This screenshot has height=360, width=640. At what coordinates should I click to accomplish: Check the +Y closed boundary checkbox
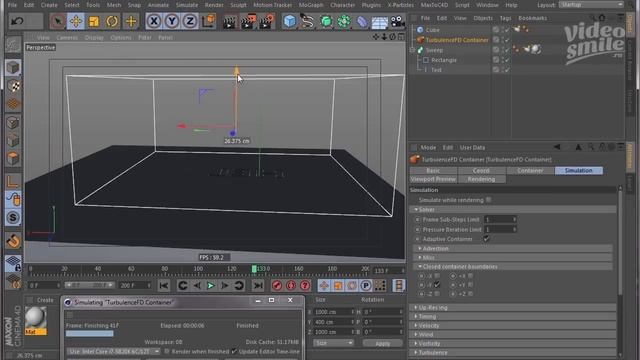point(471,284)
